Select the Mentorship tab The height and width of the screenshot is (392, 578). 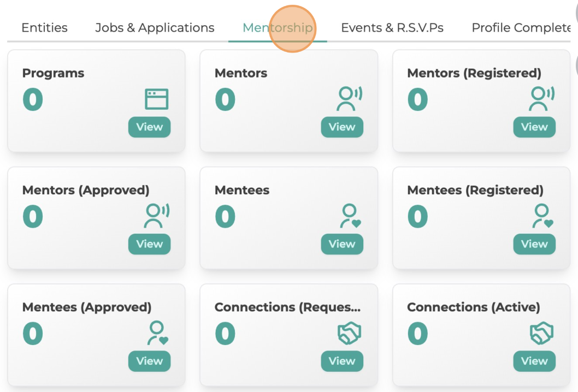[278, 28]
